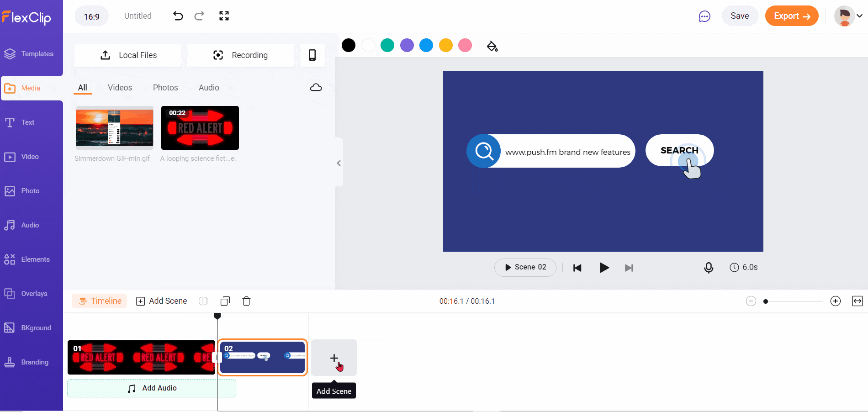Screen dimensions: 868x412
Task: Select the blue color swatch
Action: pos(426,45)
